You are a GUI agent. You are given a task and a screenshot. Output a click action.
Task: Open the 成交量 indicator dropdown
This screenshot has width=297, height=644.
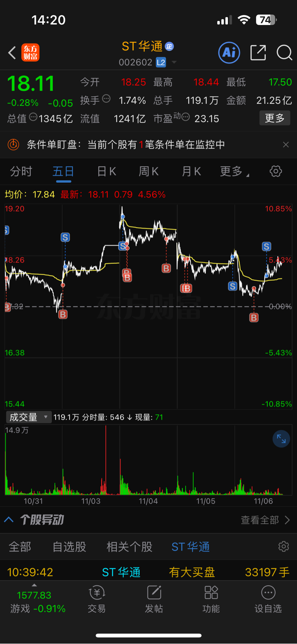click(29, 417)
